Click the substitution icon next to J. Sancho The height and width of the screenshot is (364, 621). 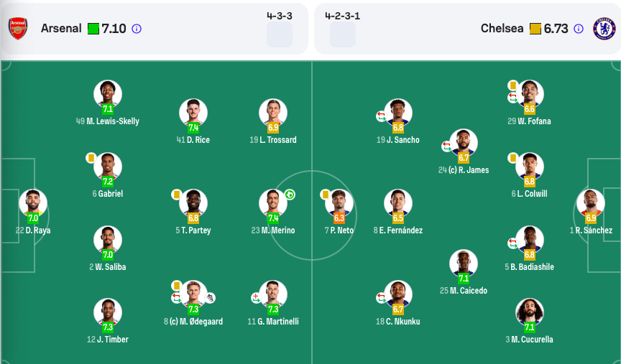[381, 116]
